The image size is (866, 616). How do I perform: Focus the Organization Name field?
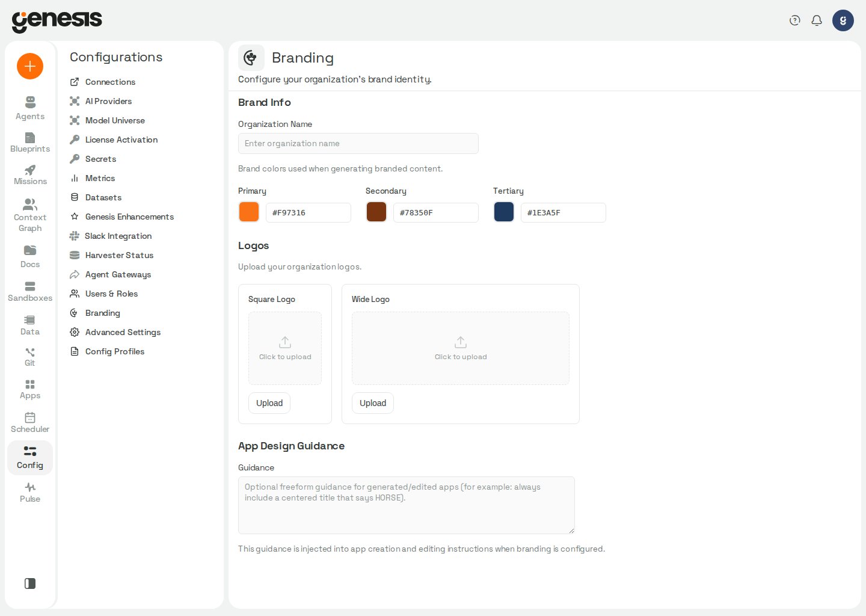[358, 143]
